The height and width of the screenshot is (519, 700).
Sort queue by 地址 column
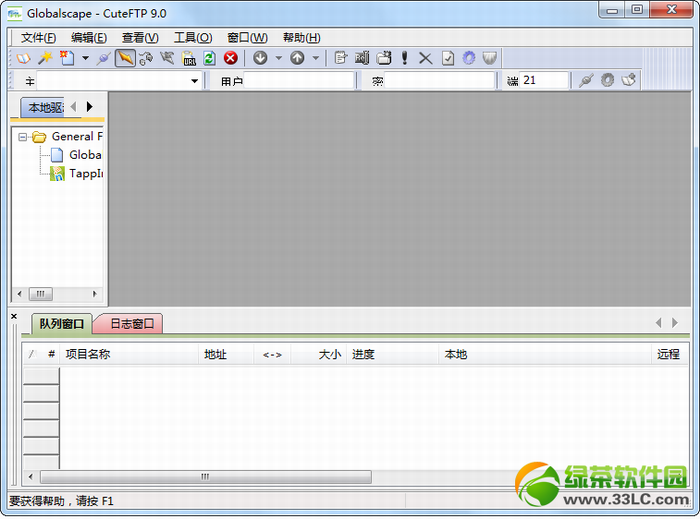point(226,354)
